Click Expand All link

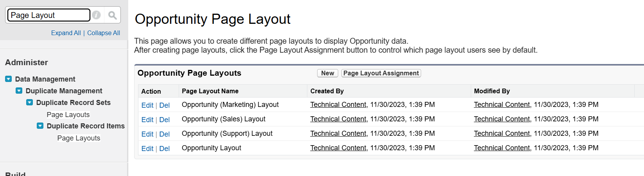(66, 33)
